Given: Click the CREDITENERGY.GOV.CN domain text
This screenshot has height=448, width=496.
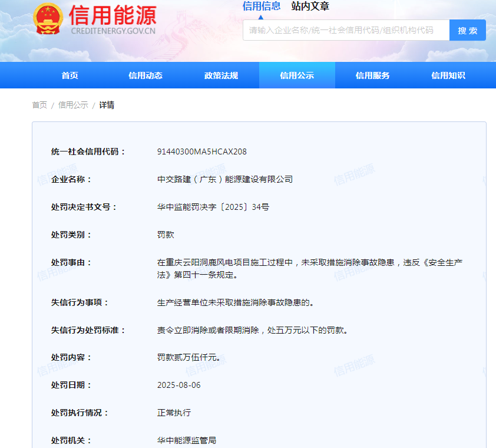Looking at the screenshot, I should pyautogui.click(x=113, y=31).
